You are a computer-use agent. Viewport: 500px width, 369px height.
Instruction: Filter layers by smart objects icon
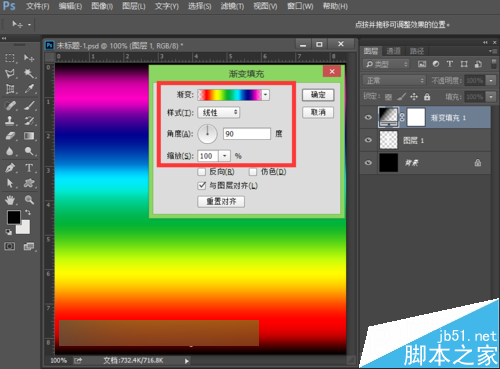pos(478,64)
